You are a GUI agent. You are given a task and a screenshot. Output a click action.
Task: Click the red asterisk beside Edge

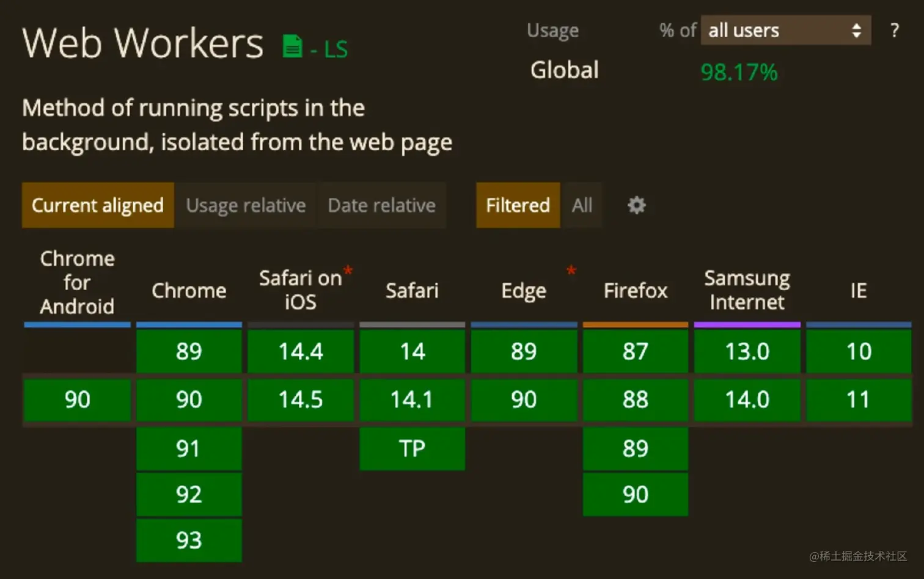pyautogui.click(x=571, y=271)
